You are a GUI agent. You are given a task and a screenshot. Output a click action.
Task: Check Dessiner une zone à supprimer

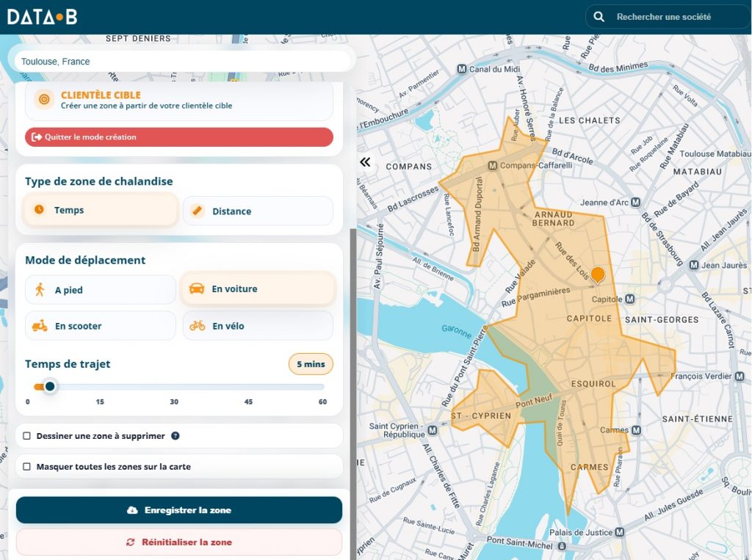(27, 436)
